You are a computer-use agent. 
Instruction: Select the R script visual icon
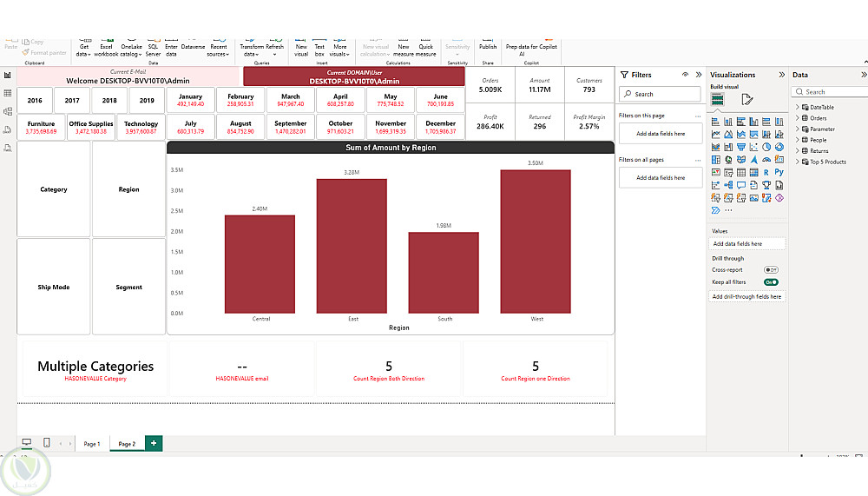tap(766, 172)
